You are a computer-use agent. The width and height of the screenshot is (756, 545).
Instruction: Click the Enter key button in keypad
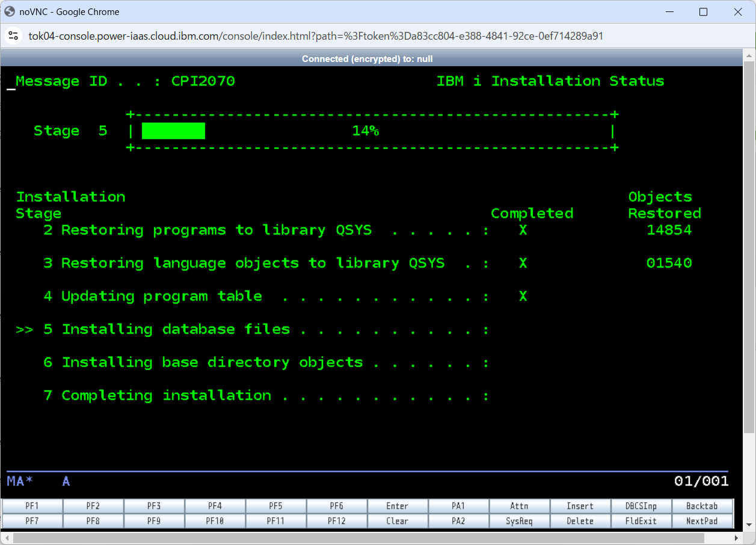coord(397,506)
